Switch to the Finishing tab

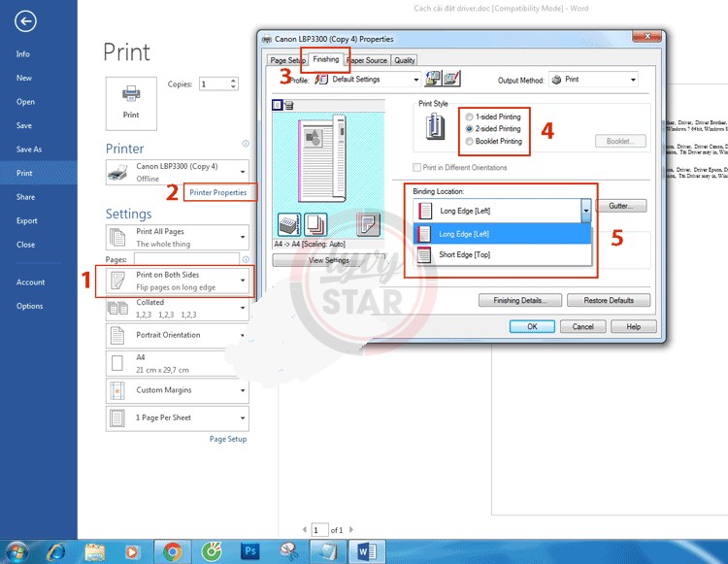point(325,59)
